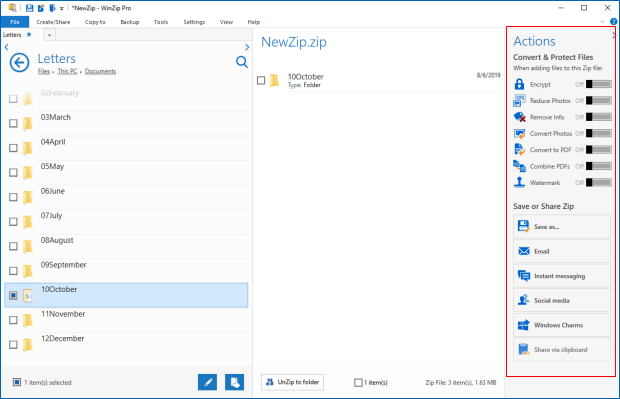
Task: Turn on the Watermark switch
Action: tap(599, 182)
